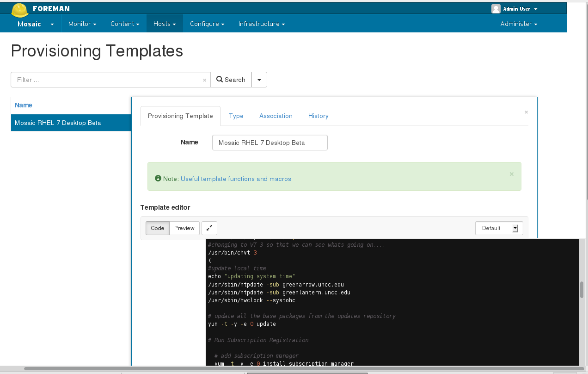Open the Administer menu
Image resolution: width=588 pixels, height=374 pixels.
(x=519, y=24)
